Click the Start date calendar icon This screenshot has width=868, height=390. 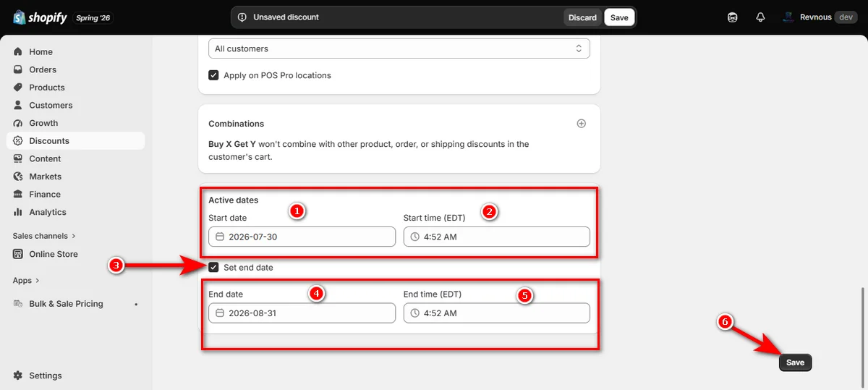click(x=220, y=237)
